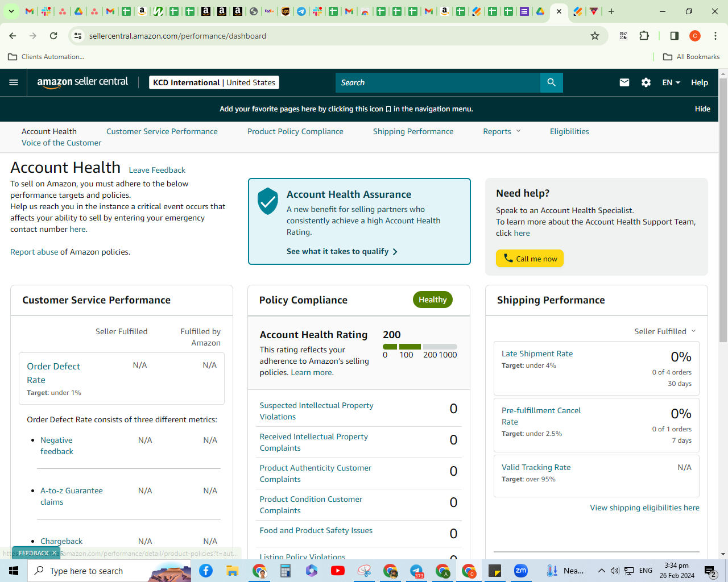Go forward using browser forward arrow
The image size is (728, 582).
[x=33, y=36]
